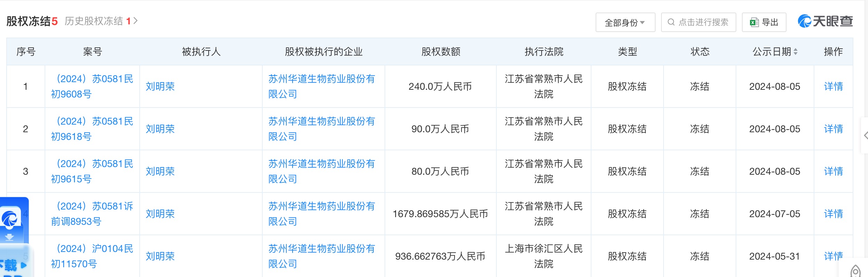Viewport: 868px width, 277px height.
Task: Open case (2024)苏0581民初9608号
Action: [x=92, y=86]
